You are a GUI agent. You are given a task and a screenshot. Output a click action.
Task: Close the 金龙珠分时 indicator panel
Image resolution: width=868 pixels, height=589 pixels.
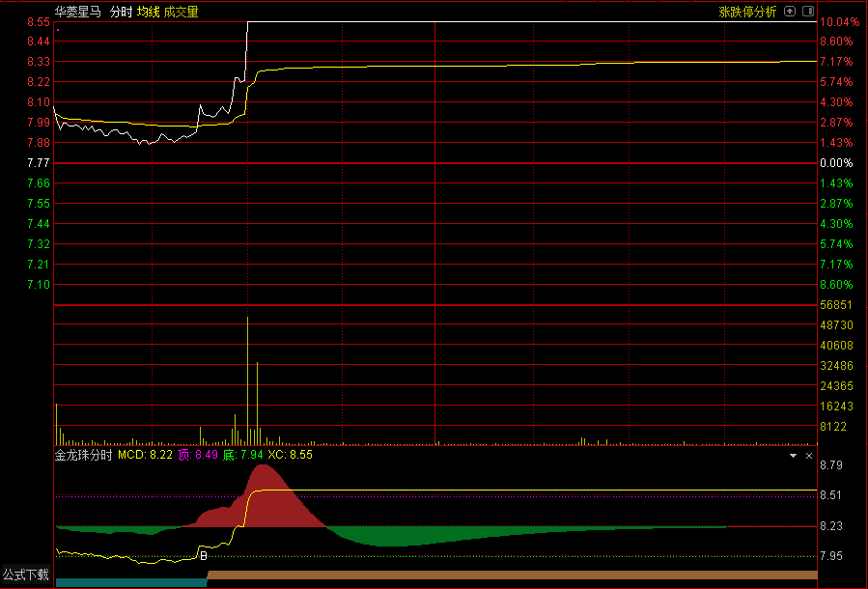[809, 456]
